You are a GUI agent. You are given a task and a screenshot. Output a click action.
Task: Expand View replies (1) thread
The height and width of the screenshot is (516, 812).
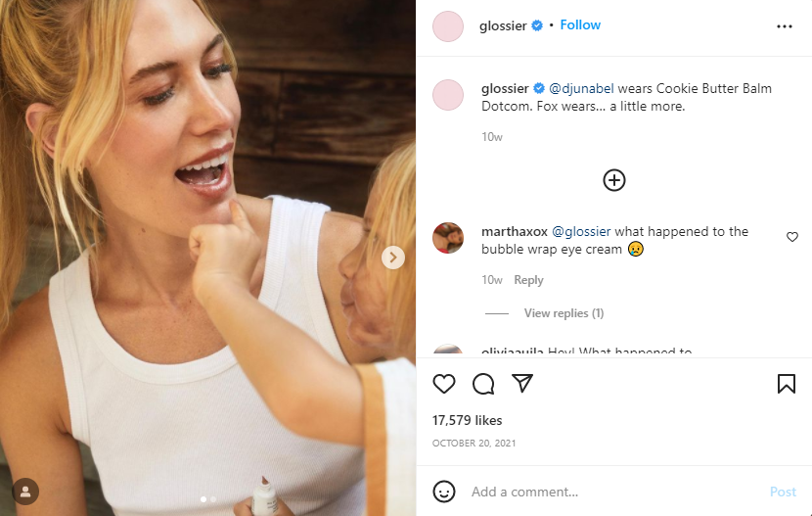[564, 313]
